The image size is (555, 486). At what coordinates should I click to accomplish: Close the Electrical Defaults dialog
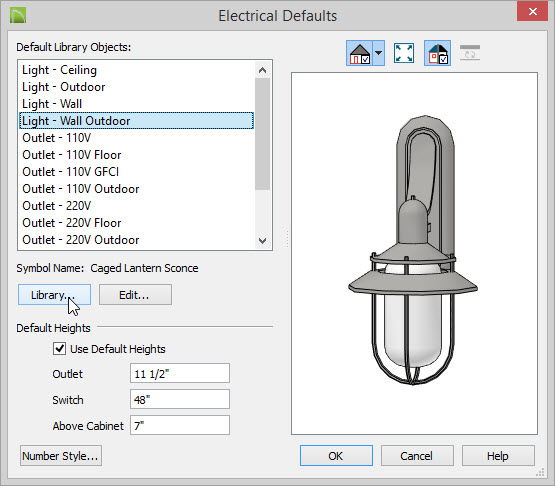pos(532,11)
